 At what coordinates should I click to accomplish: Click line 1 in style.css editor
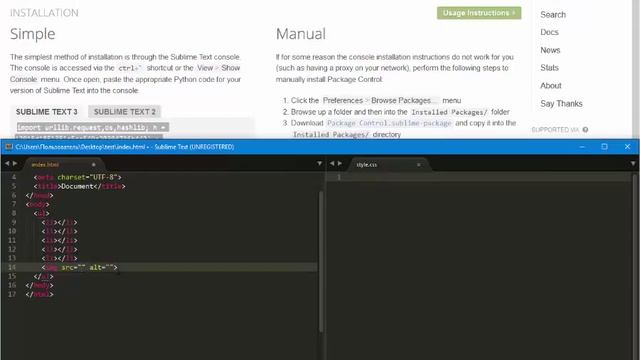pos(478,177)
